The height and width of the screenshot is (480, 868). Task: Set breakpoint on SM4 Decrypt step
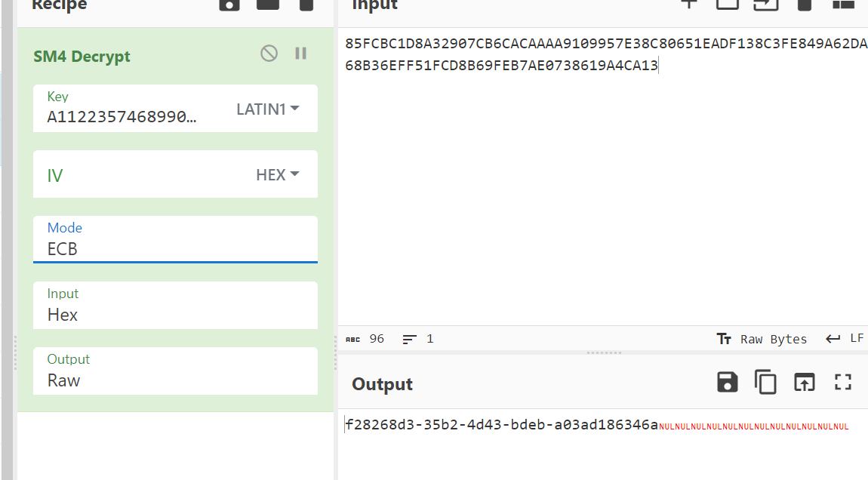[x=300, y=54]
